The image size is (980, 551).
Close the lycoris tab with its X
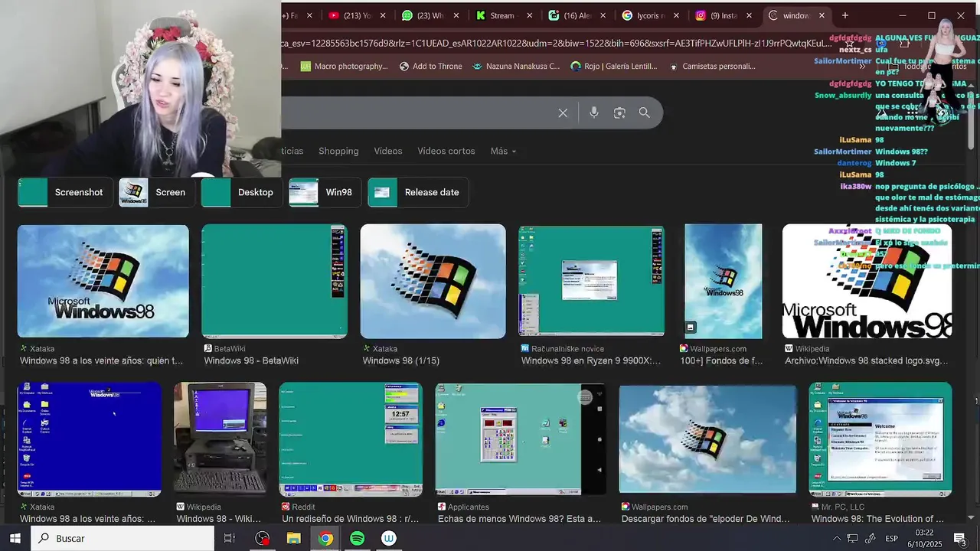point(677,15)
